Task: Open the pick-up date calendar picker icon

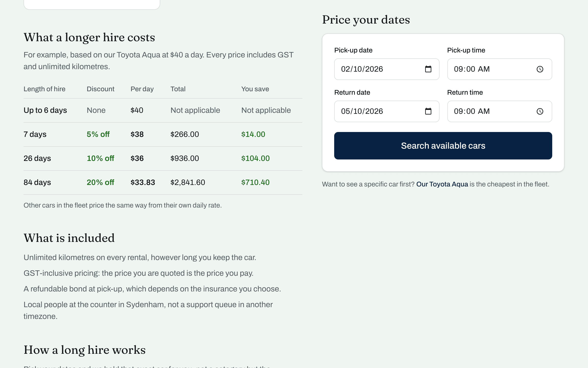Action: pyautogui.click(x=428, y=69)
